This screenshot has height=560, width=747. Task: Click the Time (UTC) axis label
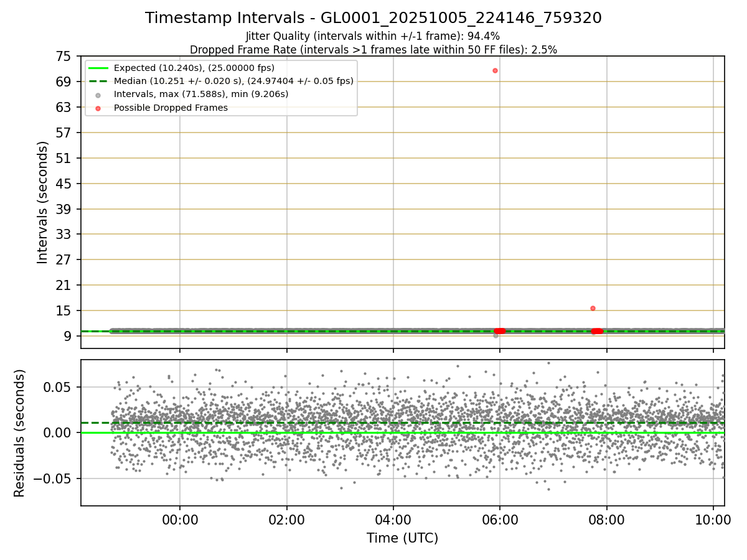[x=402, y=538]
